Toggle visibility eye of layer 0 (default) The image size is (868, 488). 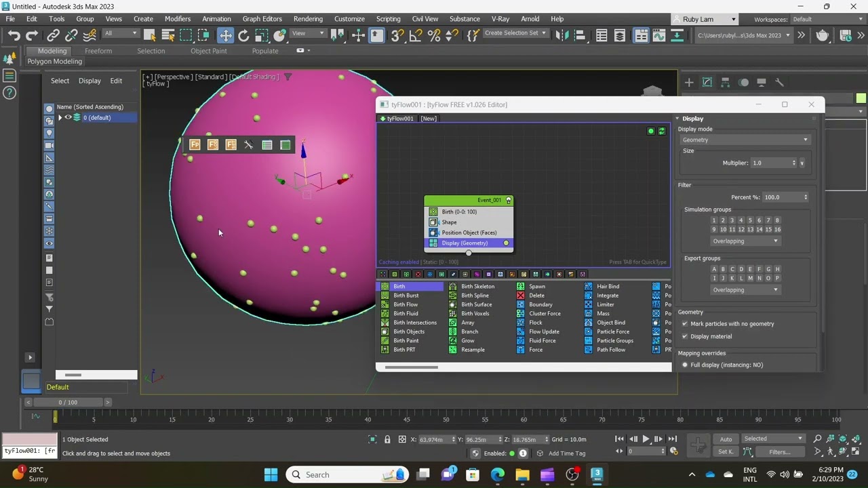[x=68, y=117]
